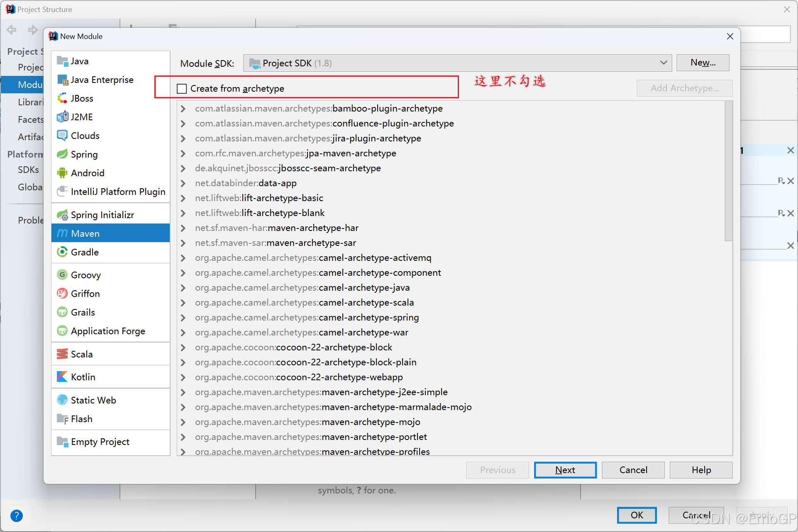The height and width of the screenshot is (532, 798).
Task: Select camel-archetype-java row
Action: (450, 288)
